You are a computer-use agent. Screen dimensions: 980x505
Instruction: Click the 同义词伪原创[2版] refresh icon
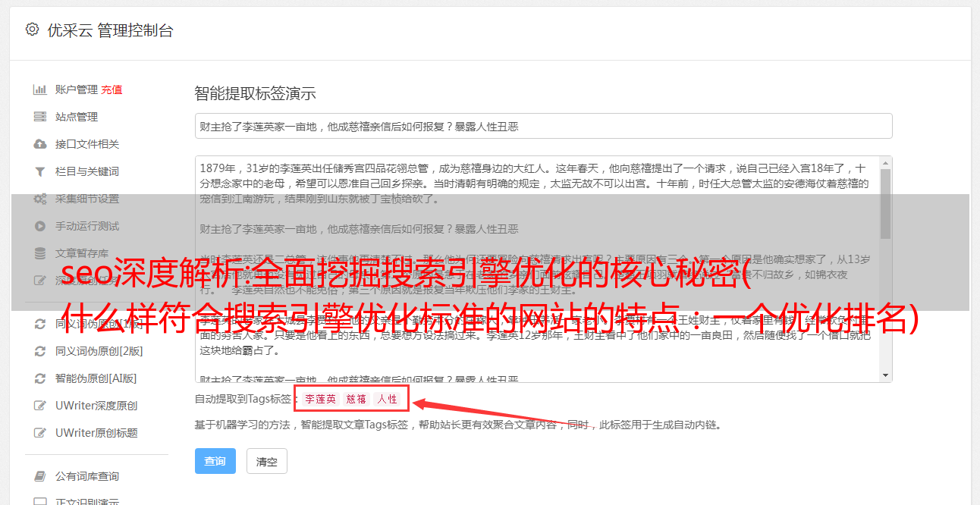pos(40,351)
